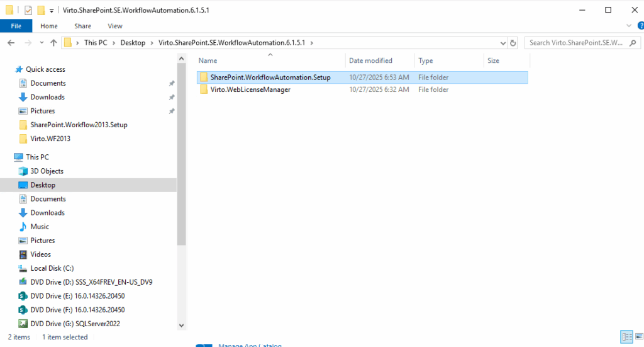Open the Help question mark icon
Screen dimensions: 644x347
(x=641, y=26)
